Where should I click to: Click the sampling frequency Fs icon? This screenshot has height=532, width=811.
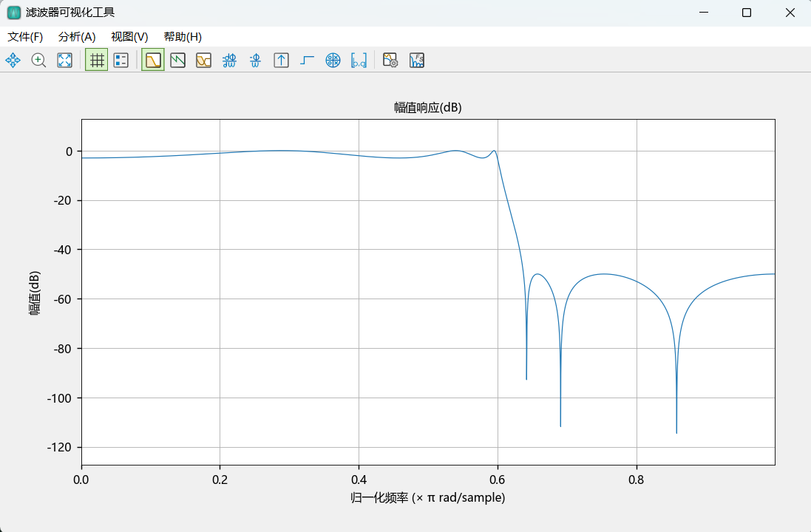click(417, 61)
